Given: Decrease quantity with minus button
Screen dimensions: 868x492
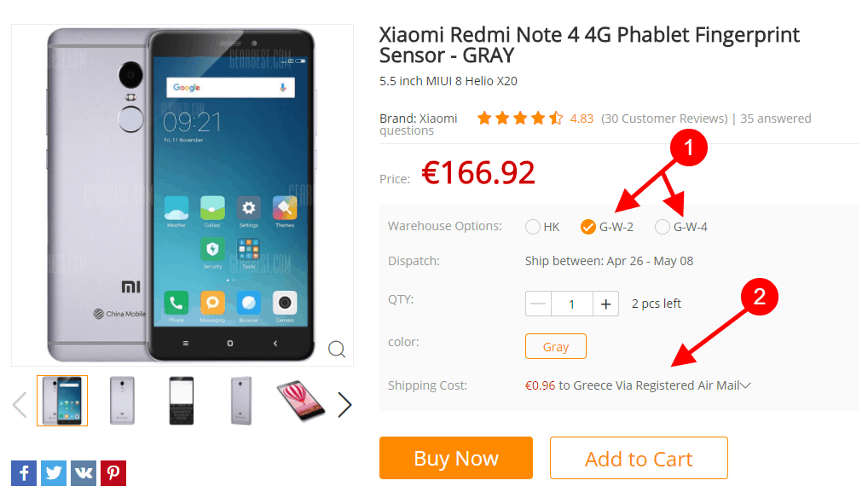Looking at the screenshot, I should click(538, 304).
